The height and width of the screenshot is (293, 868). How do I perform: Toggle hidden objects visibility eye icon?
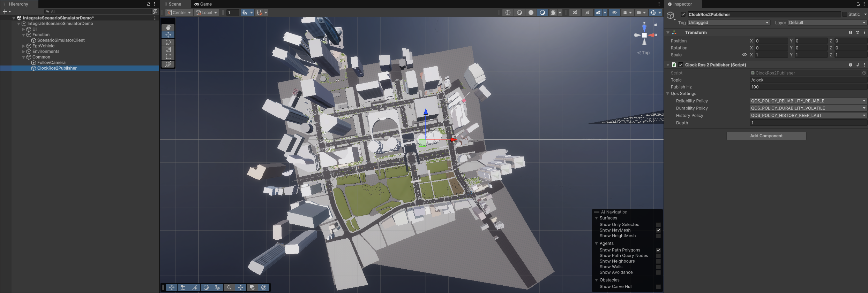pos(614,13)
